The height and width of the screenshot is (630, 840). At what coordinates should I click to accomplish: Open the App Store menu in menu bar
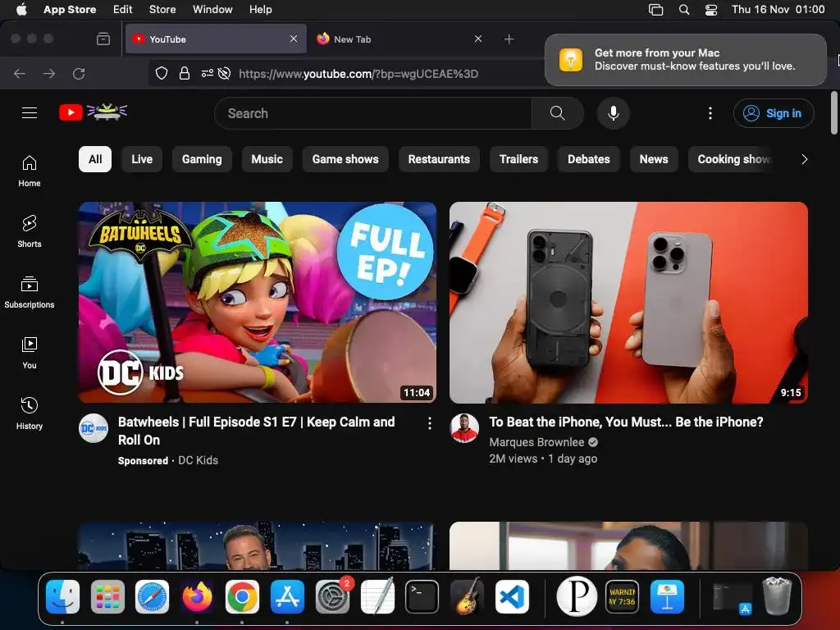coord(70,9)
